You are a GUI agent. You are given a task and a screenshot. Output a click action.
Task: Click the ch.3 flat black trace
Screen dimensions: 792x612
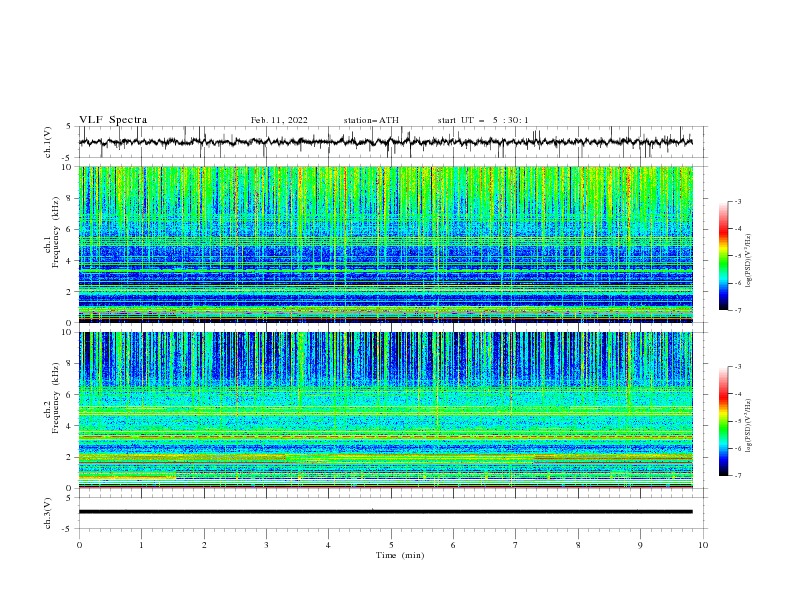pyautogui.click(x=386, y=512)
